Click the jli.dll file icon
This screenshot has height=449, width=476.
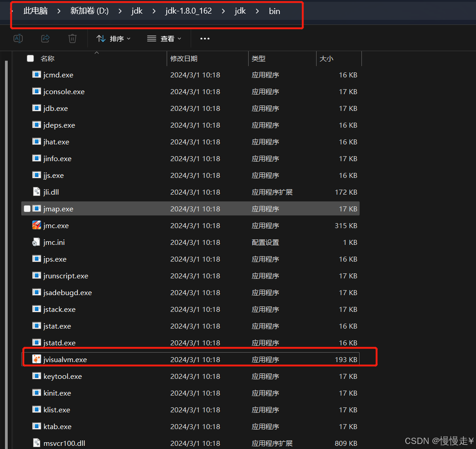tap(36, 191)
